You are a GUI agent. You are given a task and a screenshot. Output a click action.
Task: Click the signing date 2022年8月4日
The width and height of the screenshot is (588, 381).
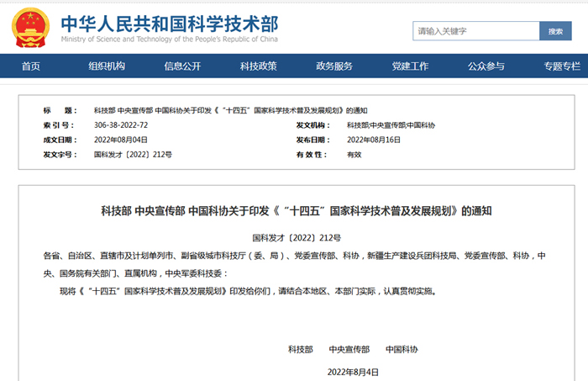pos(353,372)
